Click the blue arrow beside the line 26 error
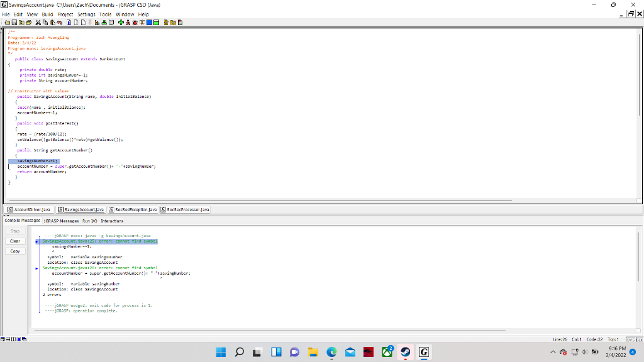Screen dimensions: 644x362 pos(36,268)
